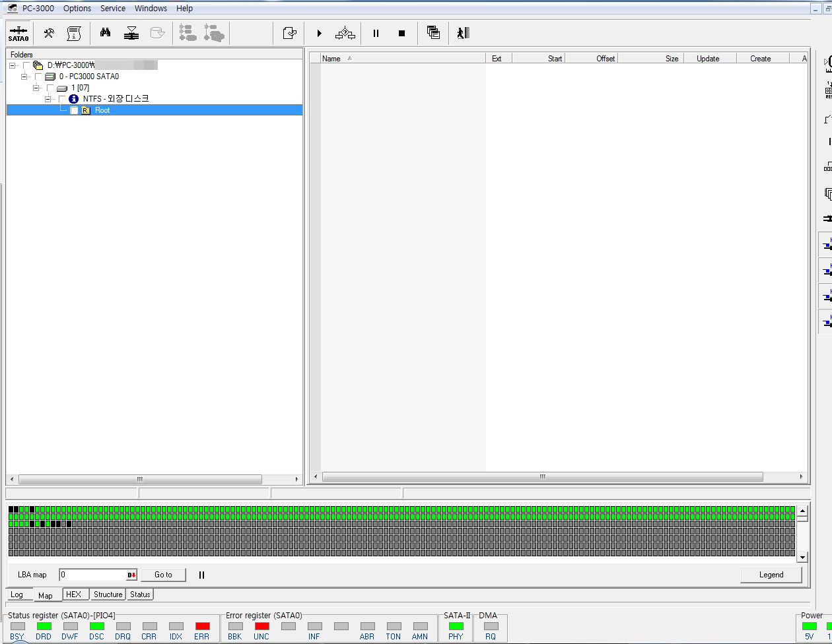Click the PC-3000 application icon in menu bar
The height and width of the screenshot is (644, 832).
pos(12,9)
